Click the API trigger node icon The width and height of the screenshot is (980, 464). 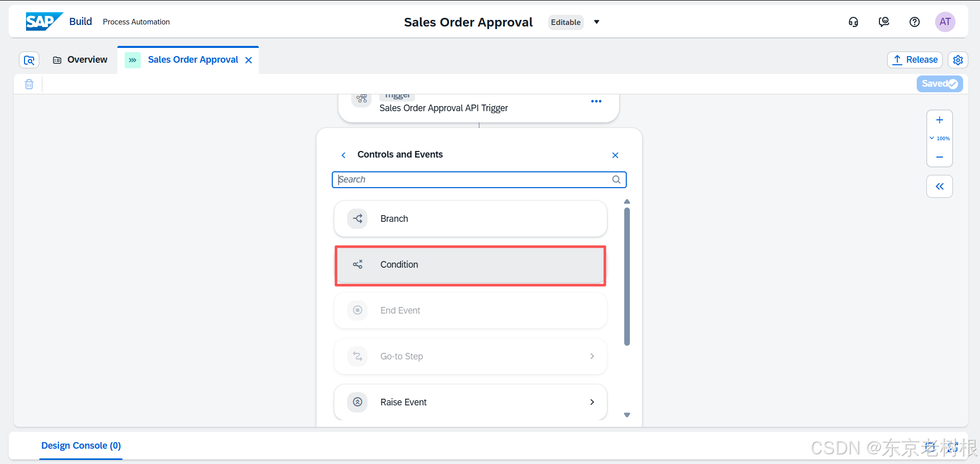(361, 98)
